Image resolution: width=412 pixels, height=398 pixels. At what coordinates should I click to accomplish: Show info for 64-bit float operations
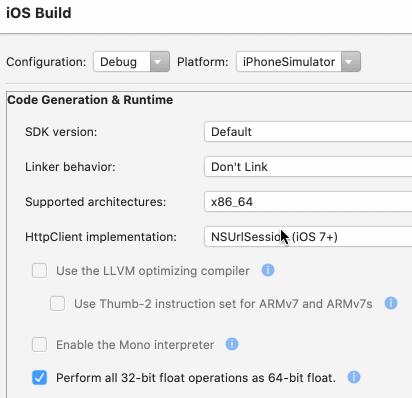tap(354, 377)
